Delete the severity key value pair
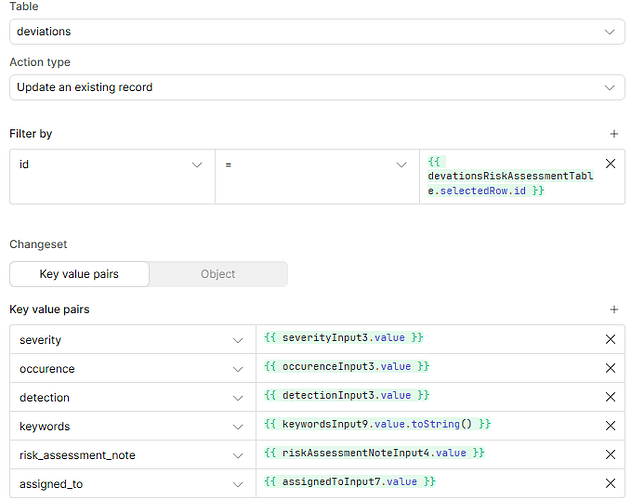Viewport: 631px width, 500px height. 610,339
